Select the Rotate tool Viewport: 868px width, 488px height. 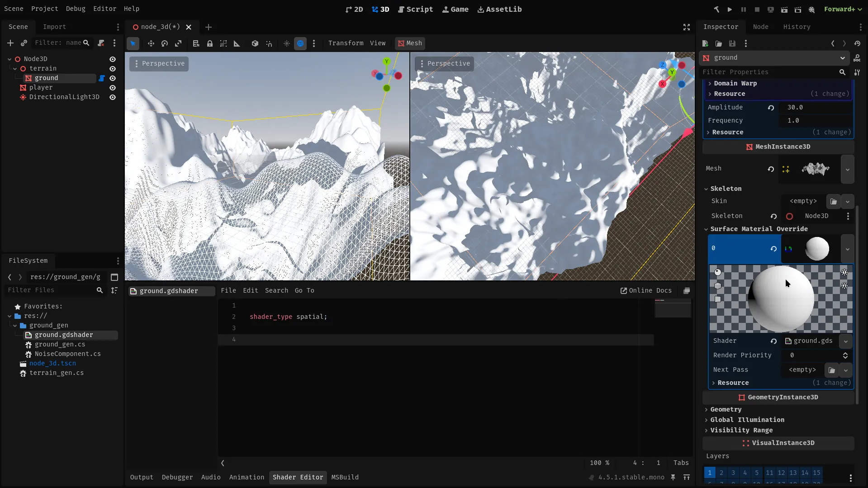tap(165, 43)
